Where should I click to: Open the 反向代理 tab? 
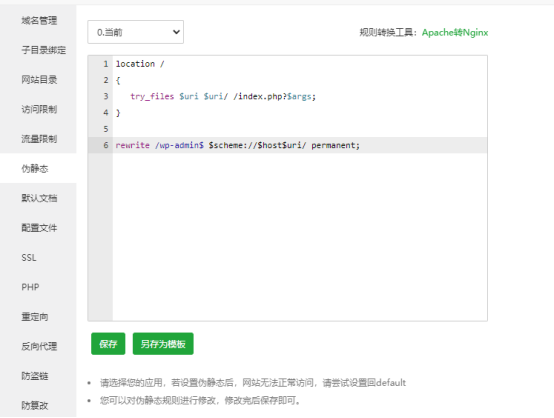point(38,346)
